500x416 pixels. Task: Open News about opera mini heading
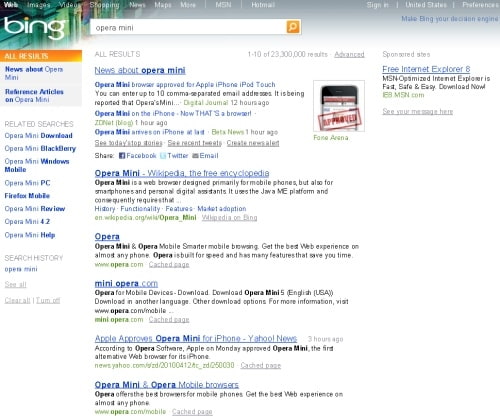coord(140,70)
